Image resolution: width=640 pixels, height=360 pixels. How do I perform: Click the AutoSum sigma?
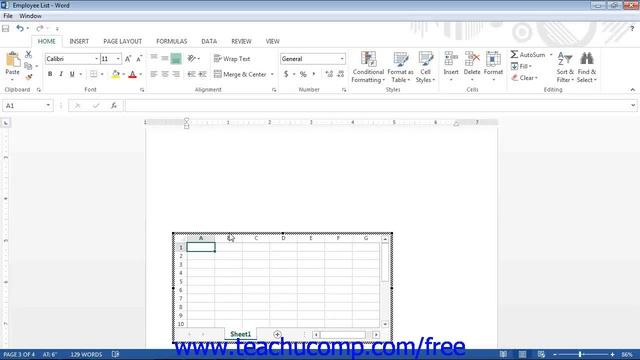coord(514,54)
